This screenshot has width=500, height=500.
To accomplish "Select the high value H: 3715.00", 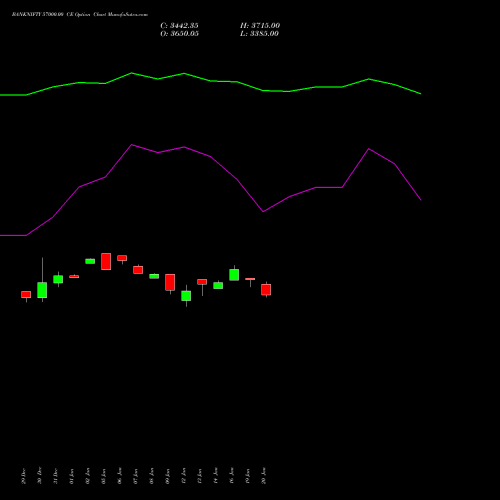I will pyautogui.click(x=260, y=26).
